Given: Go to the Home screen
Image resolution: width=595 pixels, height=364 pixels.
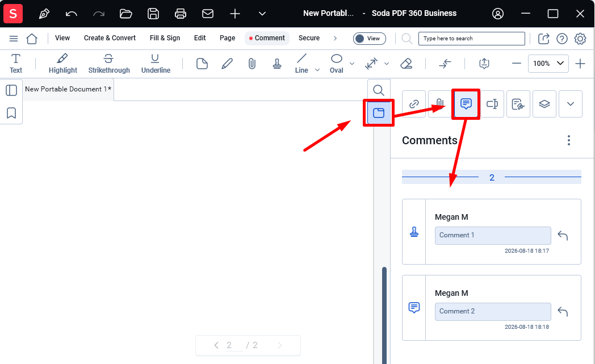Looking at the screenshot, I should 32,39.
